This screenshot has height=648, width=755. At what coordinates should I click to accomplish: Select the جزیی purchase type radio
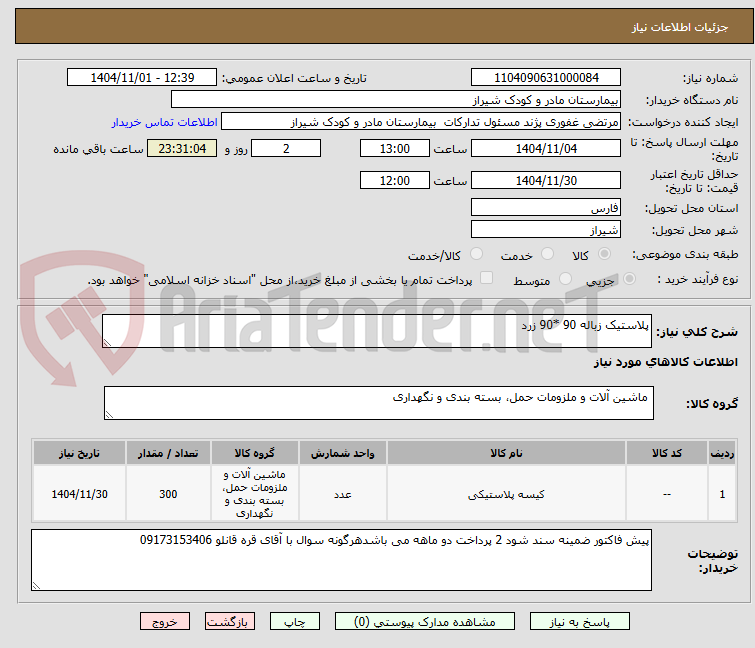(629, 279)
